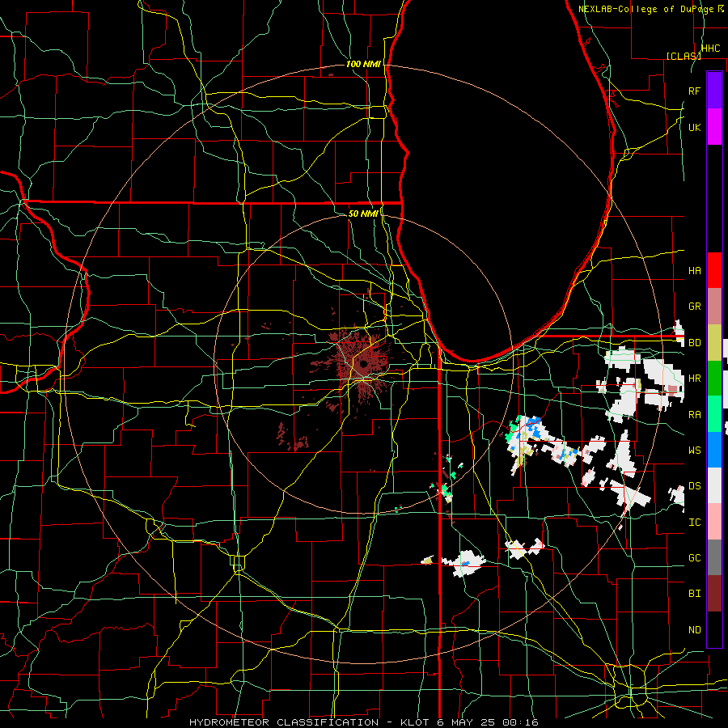The image size is (728, 728).
Task: Click the NEXLAB-College of DuPage text
Action: point(645,9)
